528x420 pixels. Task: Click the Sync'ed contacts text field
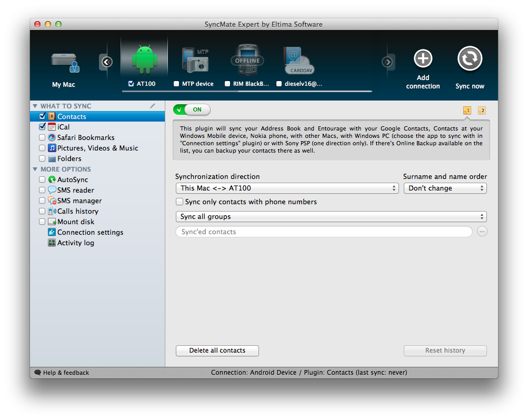point(324,232)
